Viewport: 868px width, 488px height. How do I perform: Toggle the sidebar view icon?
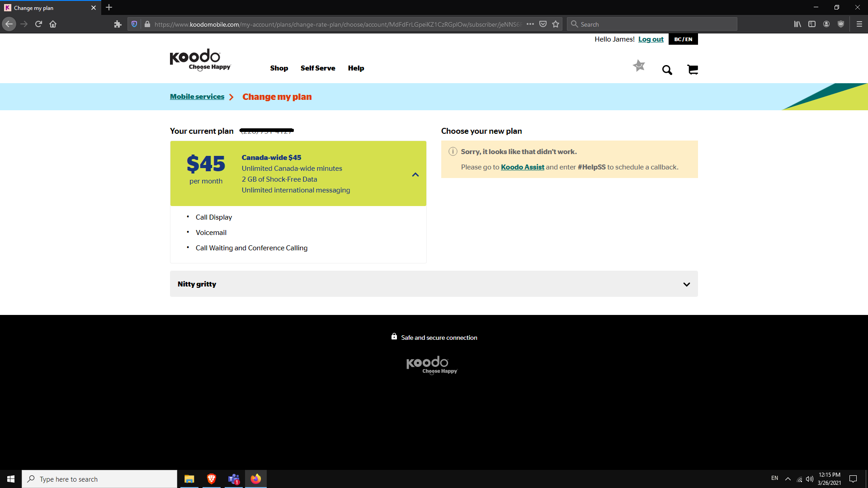(812, 24)
